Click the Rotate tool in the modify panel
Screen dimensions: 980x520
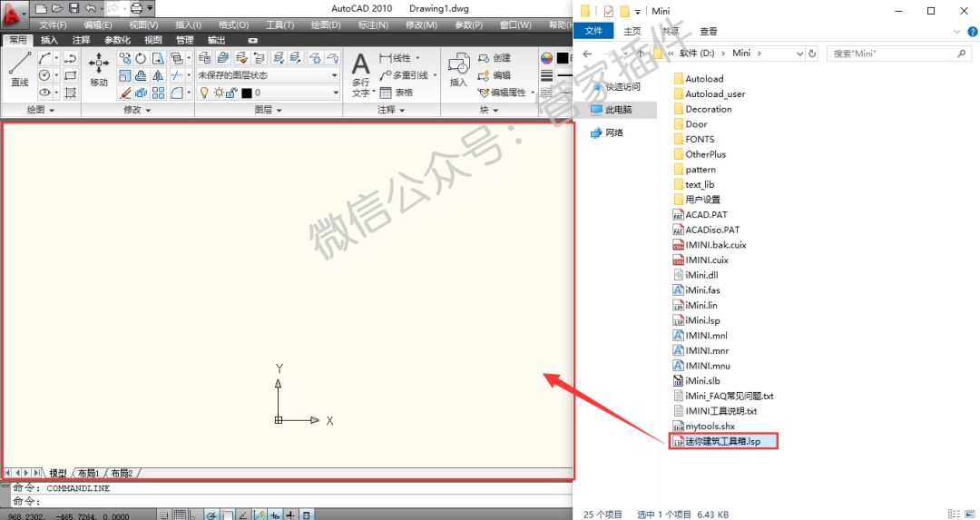click(142, 58)
